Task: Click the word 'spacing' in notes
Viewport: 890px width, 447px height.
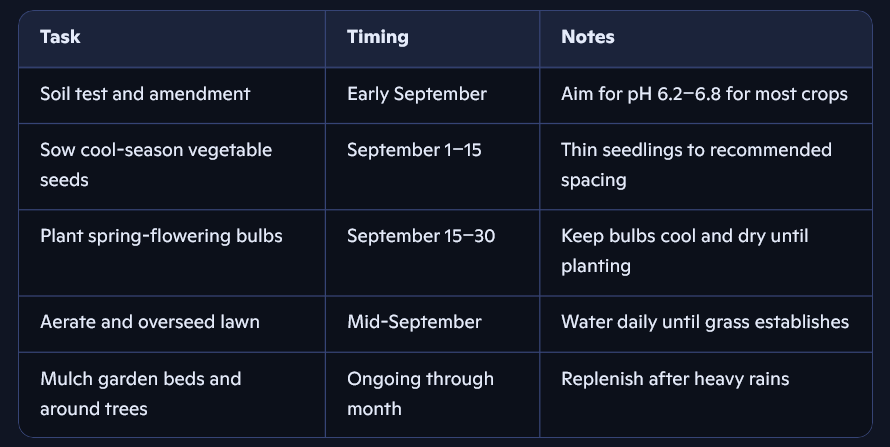Action: pyautogui.click(x=594, y=181)
